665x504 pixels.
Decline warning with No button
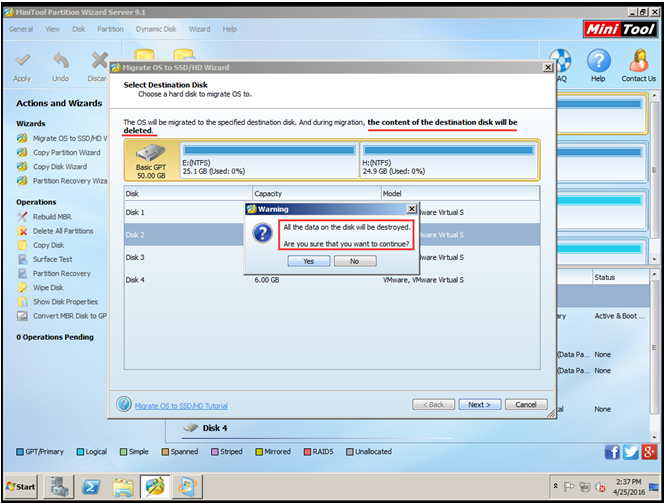click(x=355, y=261)
